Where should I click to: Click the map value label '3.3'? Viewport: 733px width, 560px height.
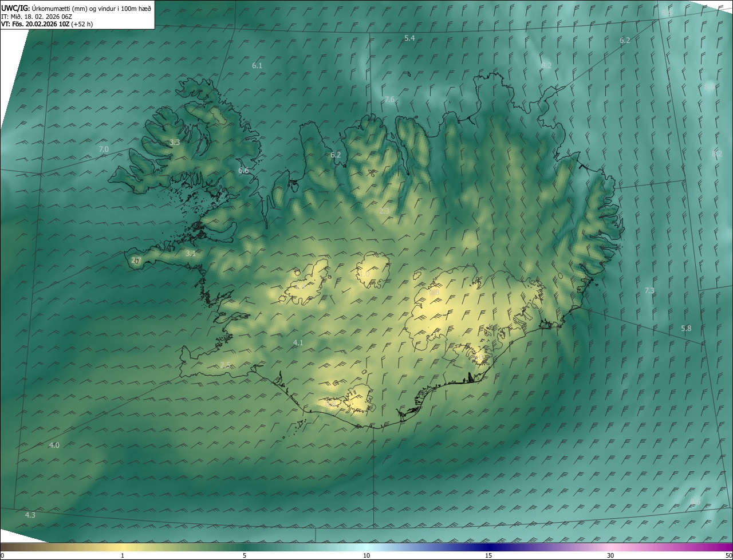175,142
